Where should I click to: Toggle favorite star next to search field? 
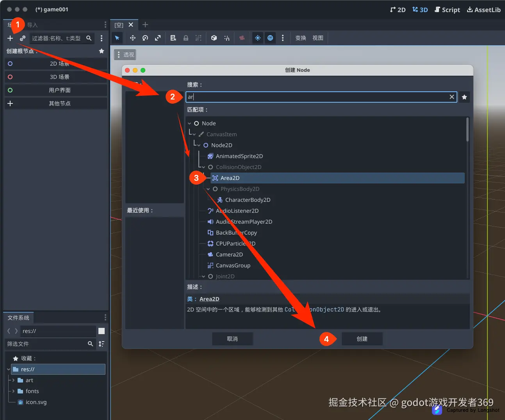[464, 97]
